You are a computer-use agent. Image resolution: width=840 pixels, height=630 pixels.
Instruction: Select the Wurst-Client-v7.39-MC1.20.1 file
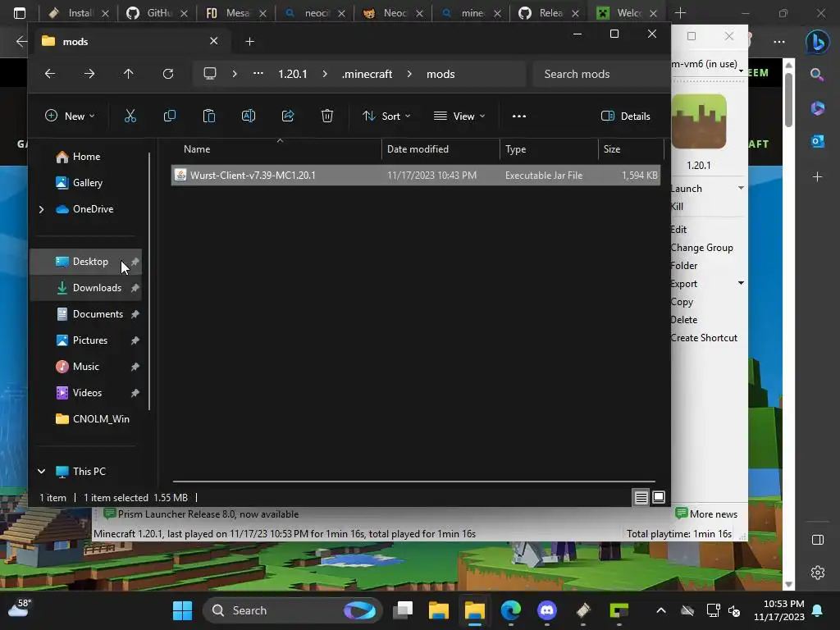(415, 176)
